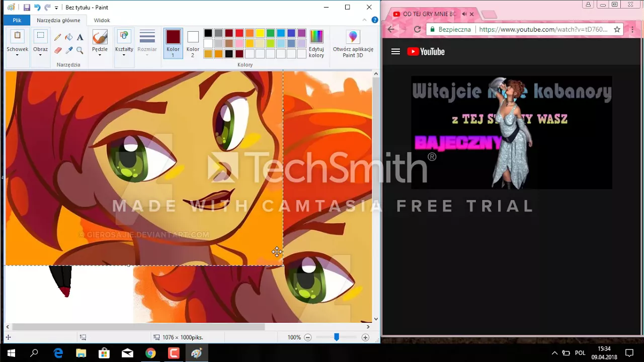This screenshot has height=362, width=644.
Task: Click the Redo arrow in Paint title bar
Action: pos(47,8)
